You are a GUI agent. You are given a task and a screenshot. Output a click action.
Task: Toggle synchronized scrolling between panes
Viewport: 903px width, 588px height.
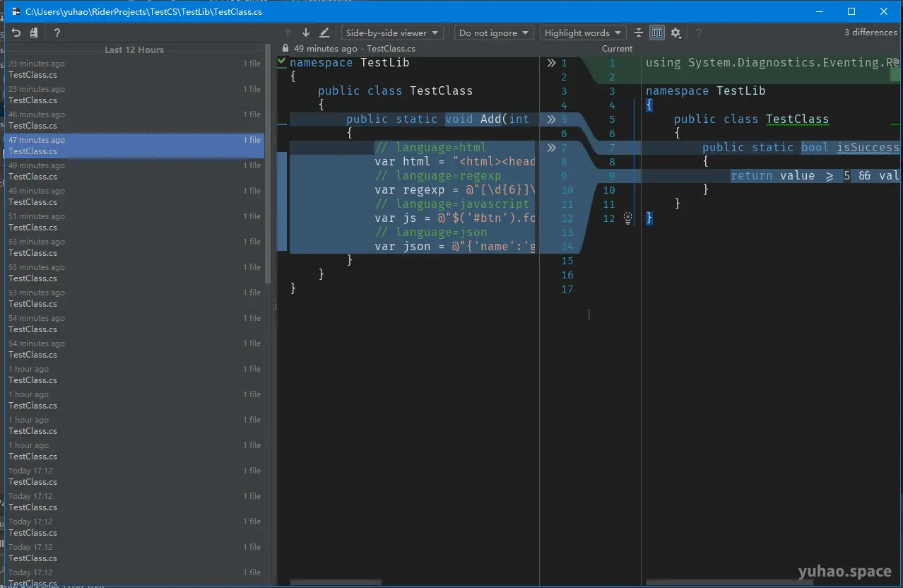coord(656,33)
